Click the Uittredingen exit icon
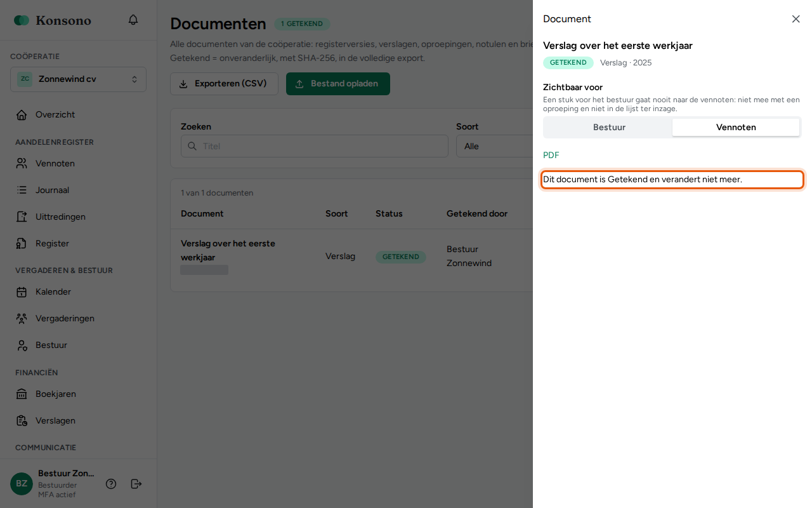The width and height of the screenshot is (812, 508). coord(22,217)
